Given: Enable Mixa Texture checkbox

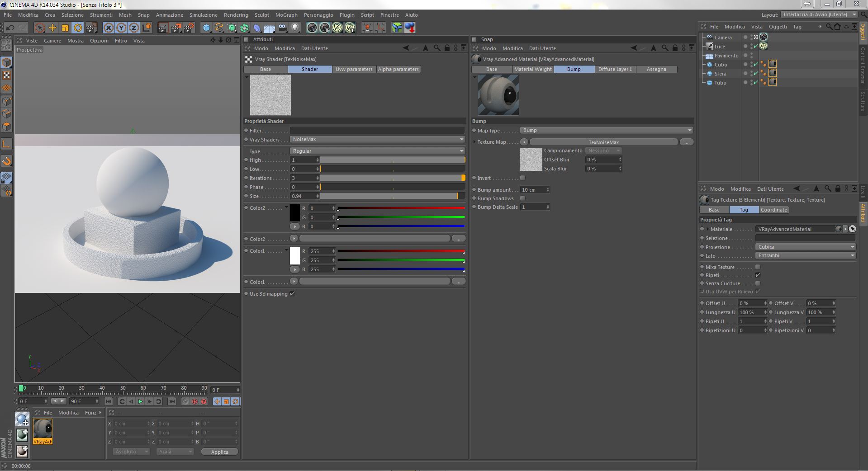Looking at the screenshot, I should (758, 267).
